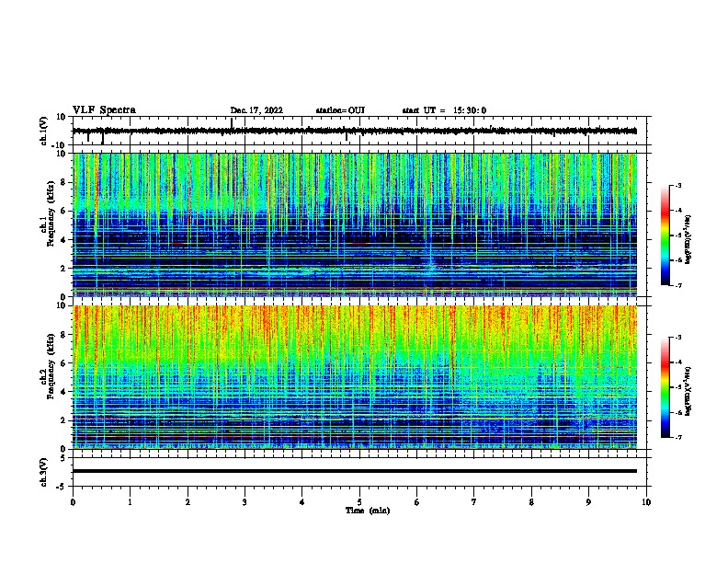Click the ch.1 colorbar log(PSD) label

click(688, 239)
